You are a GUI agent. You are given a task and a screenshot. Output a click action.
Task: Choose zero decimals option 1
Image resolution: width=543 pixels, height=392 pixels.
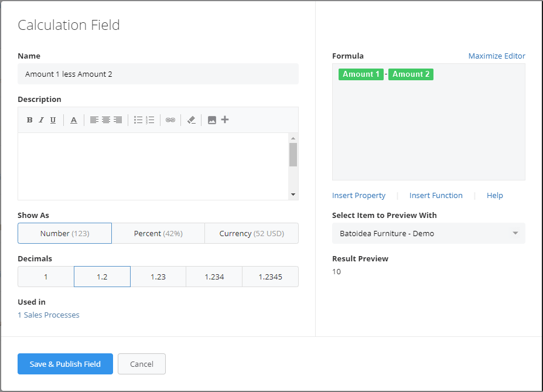(x=46, y=277)
